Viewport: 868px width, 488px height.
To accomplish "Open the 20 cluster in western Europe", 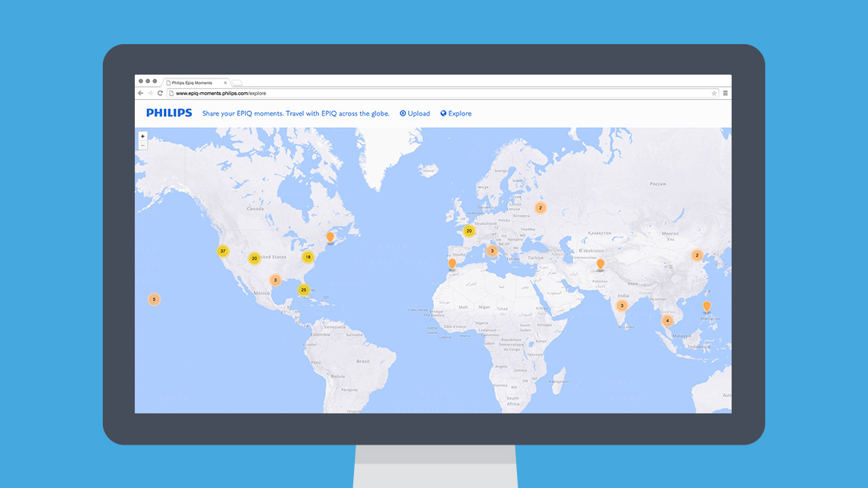I will pos(469,231).
